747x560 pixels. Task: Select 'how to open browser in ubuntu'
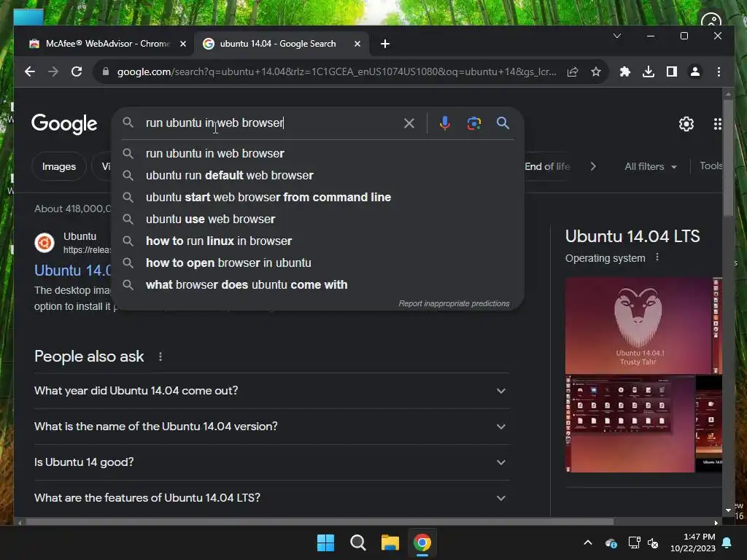point(317,262)
